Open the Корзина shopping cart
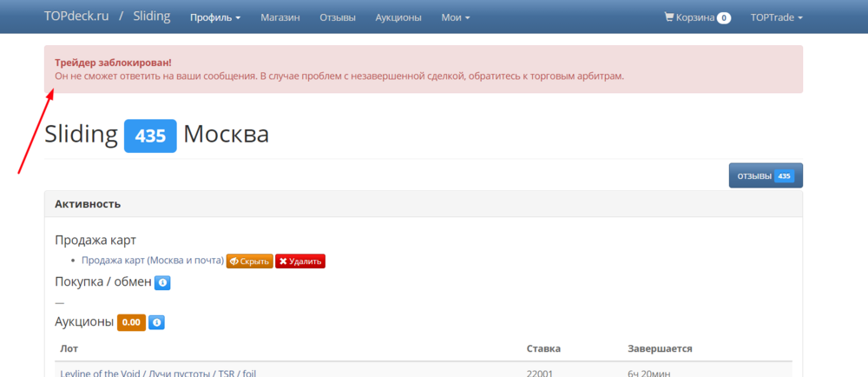The image size is (868, 377). [698, 17]
